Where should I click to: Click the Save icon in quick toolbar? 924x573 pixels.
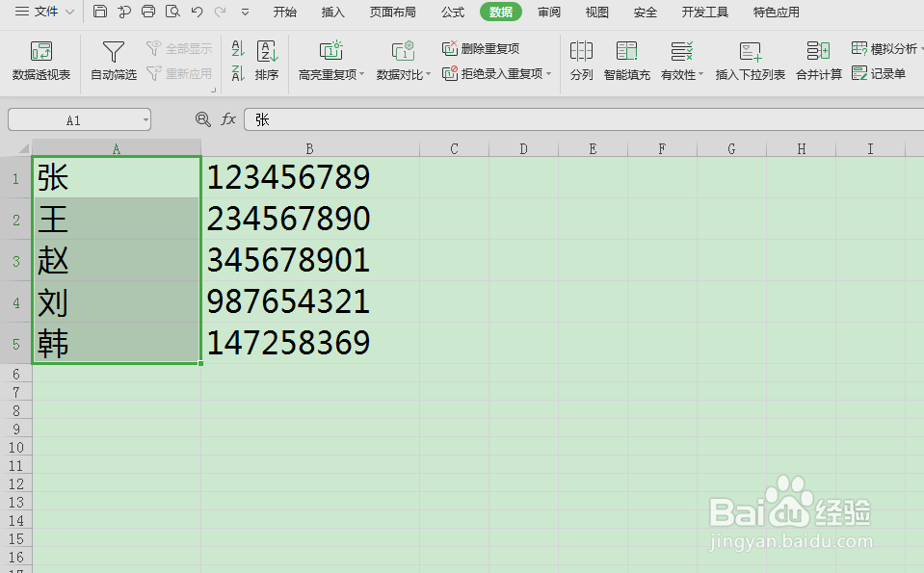point(100,12)
